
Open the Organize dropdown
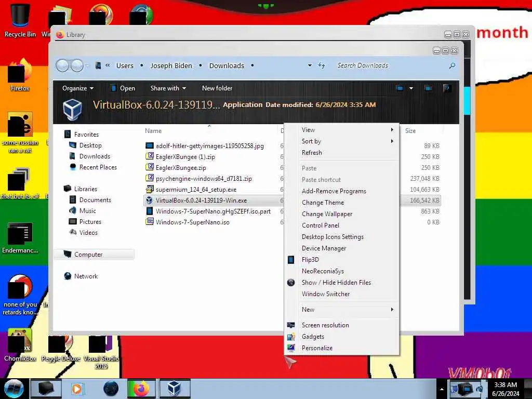pyautogui.click(x=78, y=88)
